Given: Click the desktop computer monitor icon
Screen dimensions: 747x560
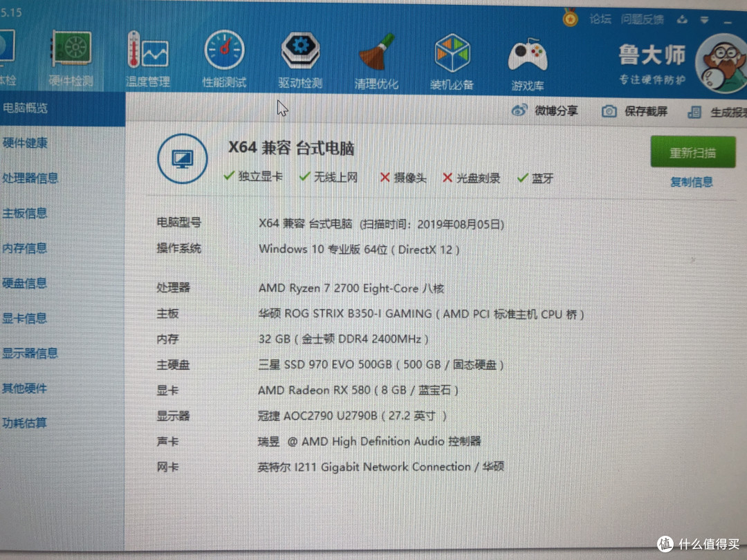Looking at the screenshot, I should coord(183,158).
